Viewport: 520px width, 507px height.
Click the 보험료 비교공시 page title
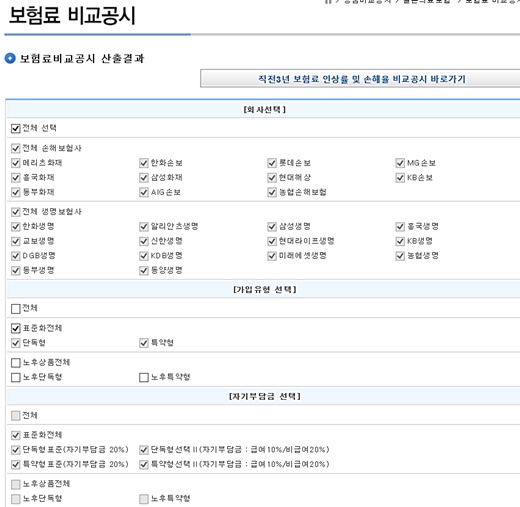[x=72, y=16]
